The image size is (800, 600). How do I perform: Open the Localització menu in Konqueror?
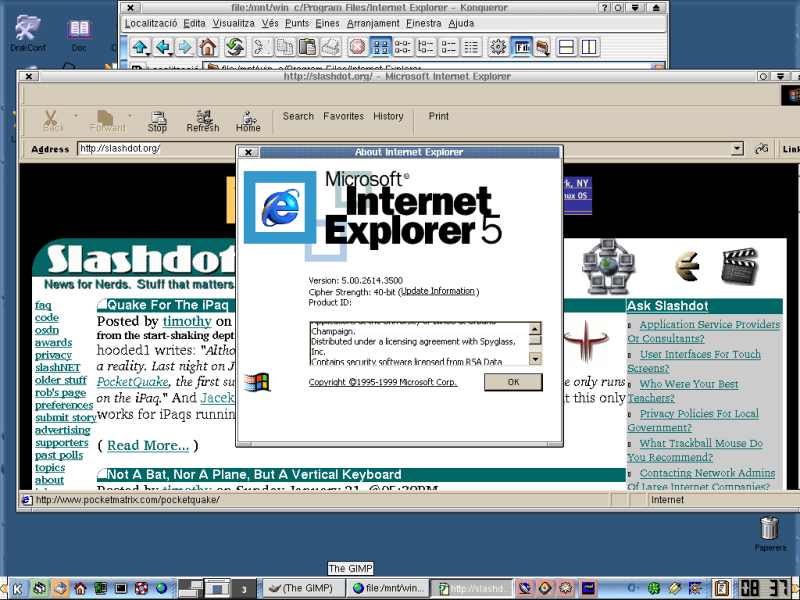151,23
